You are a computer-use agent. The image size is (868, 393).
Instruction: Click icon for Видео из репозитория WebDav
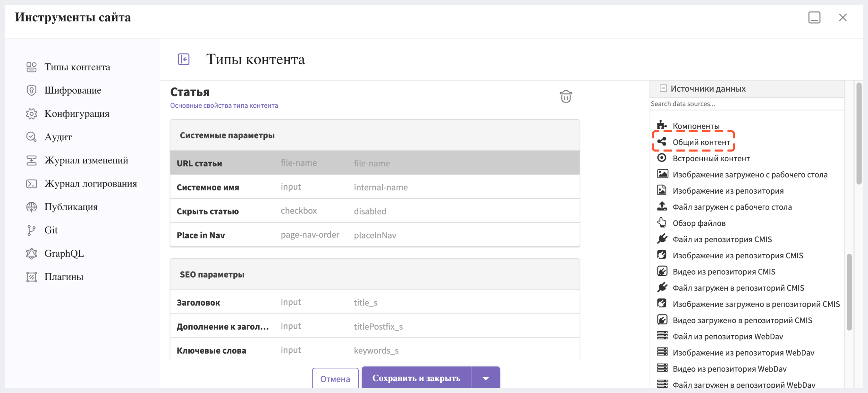tap(662, 368)
